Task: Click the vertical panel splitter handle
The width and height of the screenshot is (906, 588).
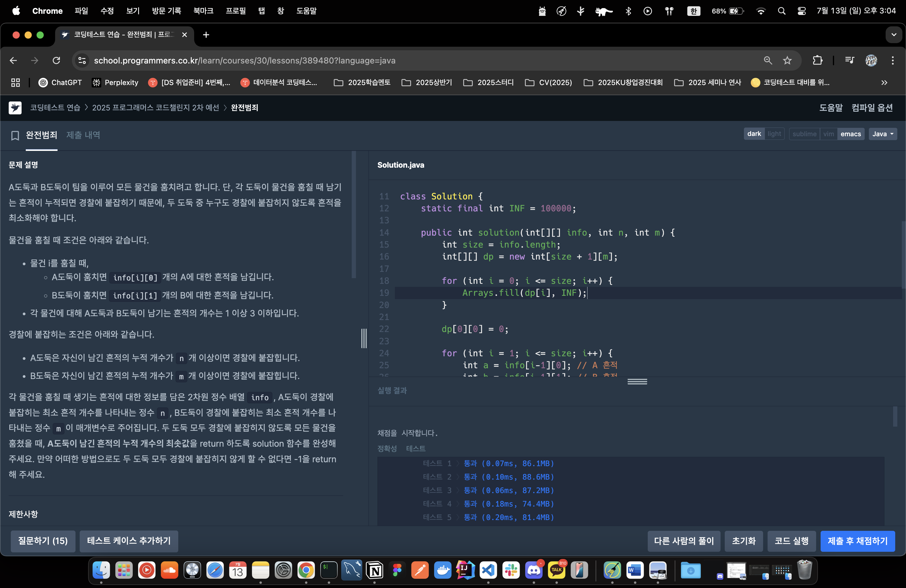Action: [x=364, y=338]
